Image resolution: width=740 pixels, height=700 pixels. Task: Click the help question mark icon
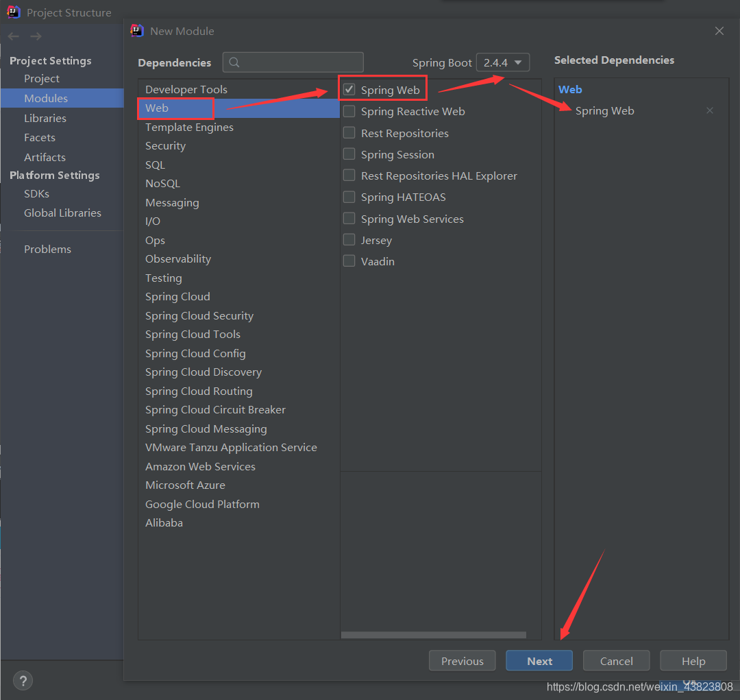23,681
